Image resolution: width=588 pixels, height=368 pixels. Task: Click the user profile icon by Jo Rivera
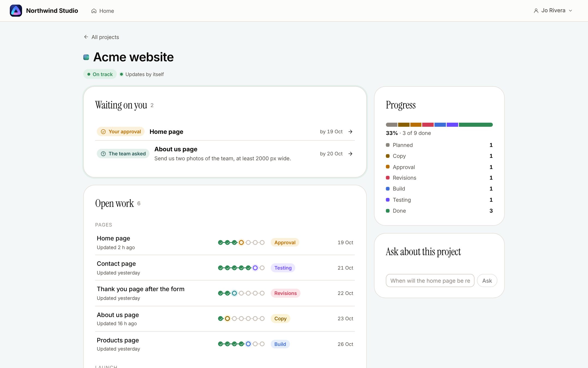click(x=536, y=11)
